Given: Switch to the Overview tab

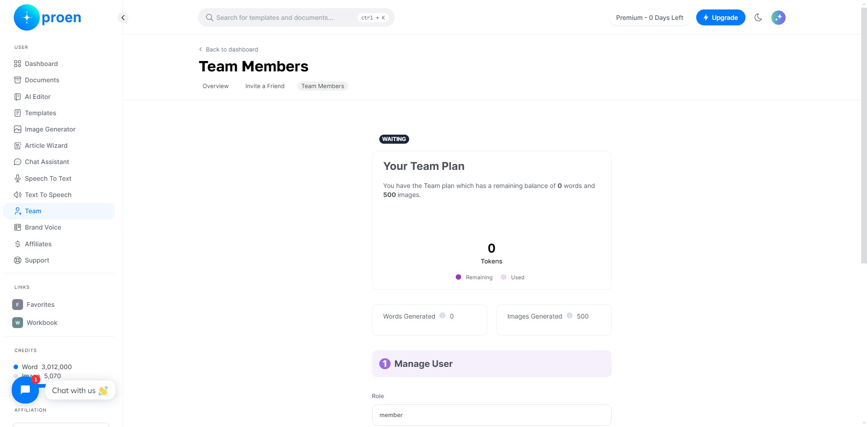Looking at the screenshot, I should point(216,86).
